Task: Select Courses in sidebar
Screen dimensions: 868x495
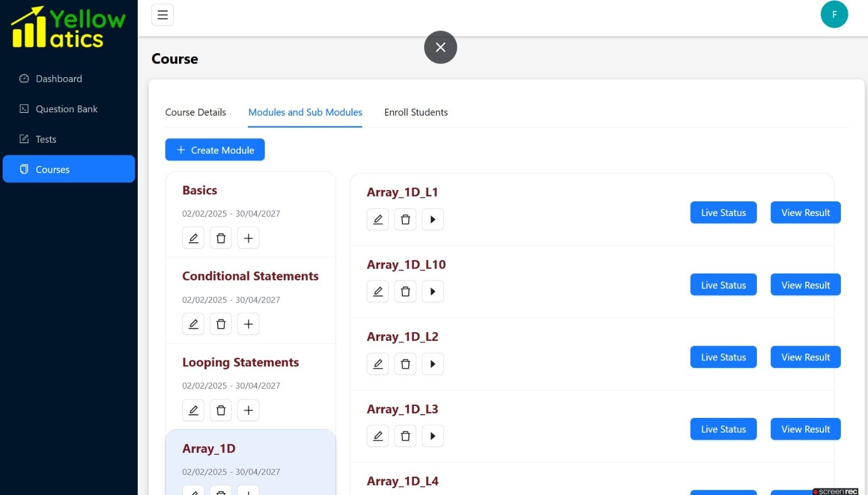Action: [69, 169]
